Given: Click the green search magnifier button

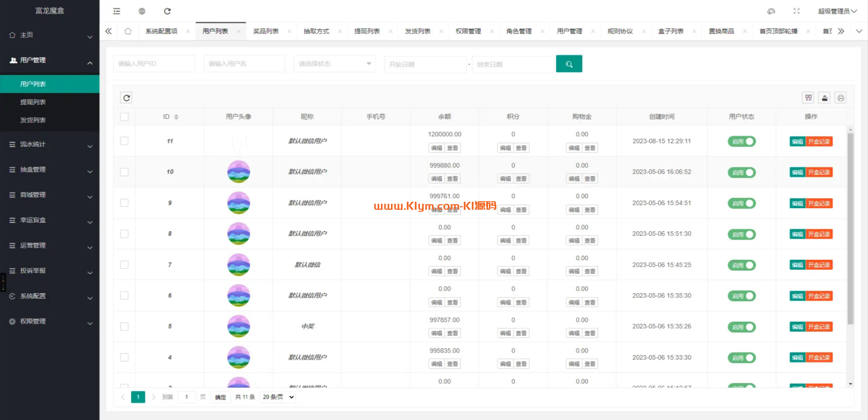Looking at the screenshot, I should point(569,64).
